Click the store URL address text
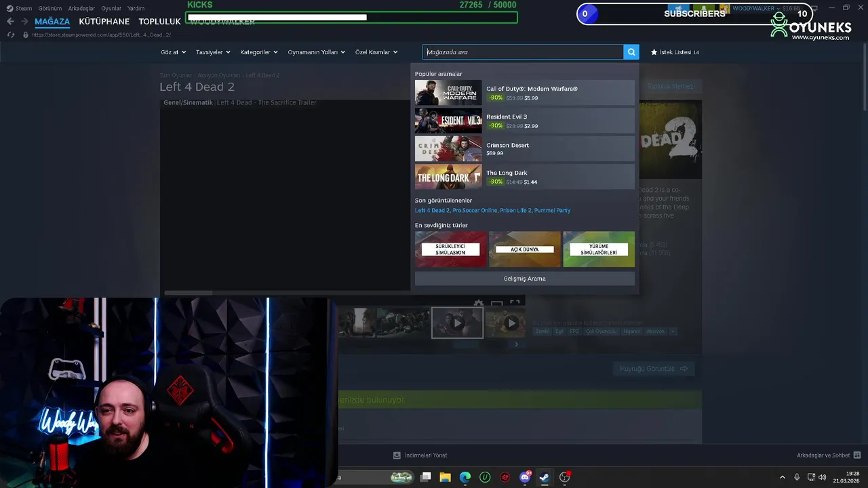The width and height of the screenshot is (868, 488). 102,35
